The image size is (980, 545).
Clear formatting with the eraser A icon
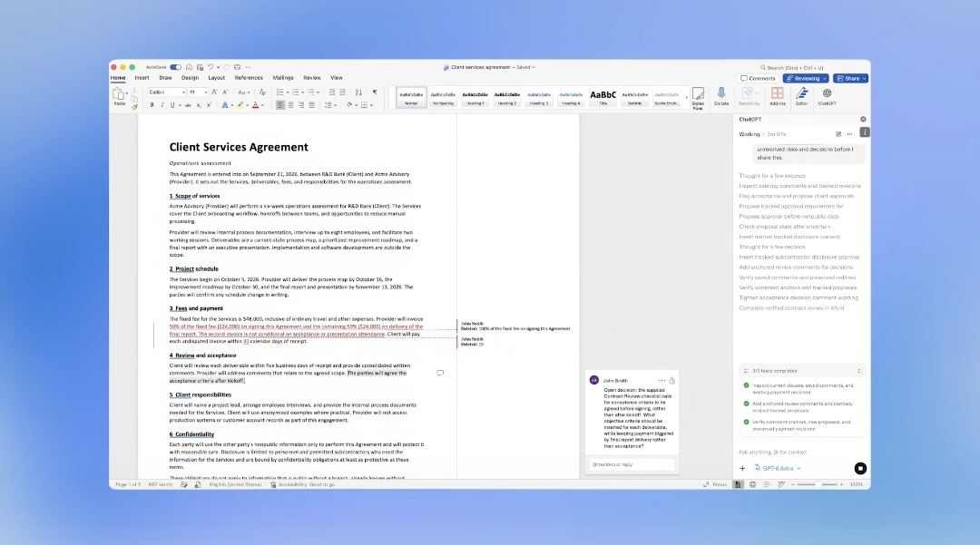[262, 92]
